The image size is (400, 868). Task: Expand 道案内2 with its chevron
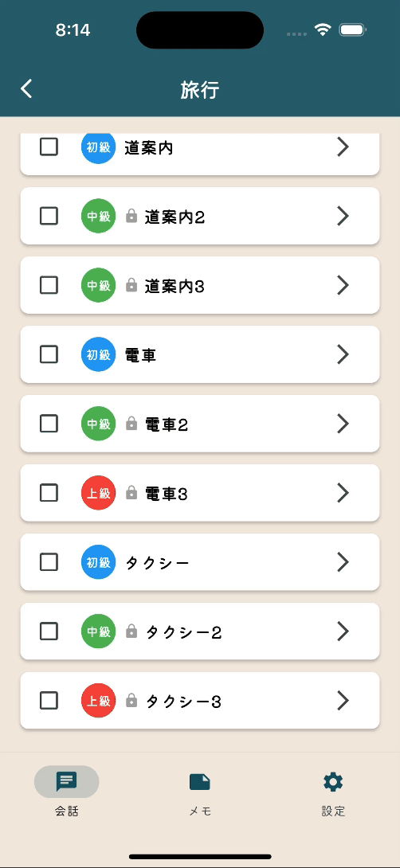click(x=343, y=216)
